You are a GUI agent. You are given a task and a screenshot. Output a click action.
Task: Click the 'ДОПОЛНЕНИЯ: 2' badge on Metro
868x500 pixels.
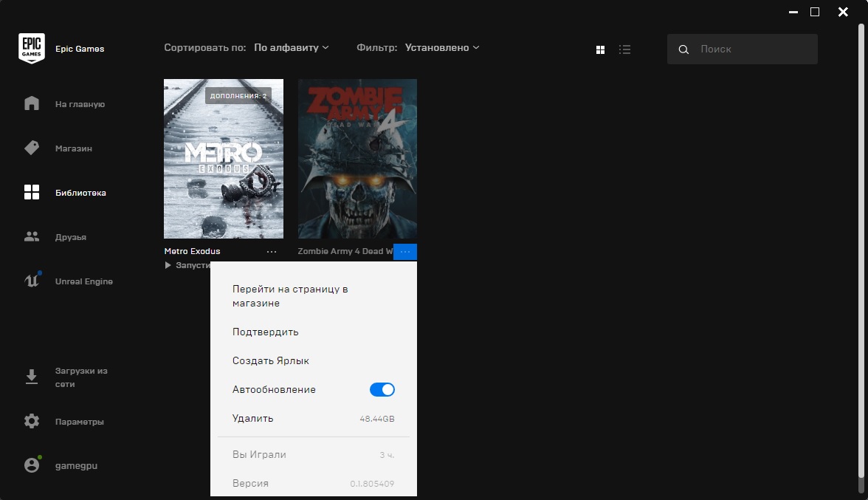[x=238, y=96]
